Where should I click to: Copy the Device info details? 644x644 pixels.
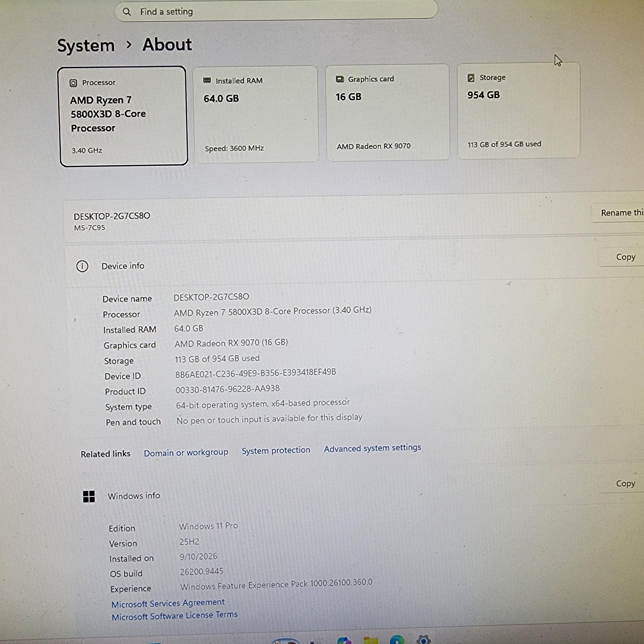622,257
